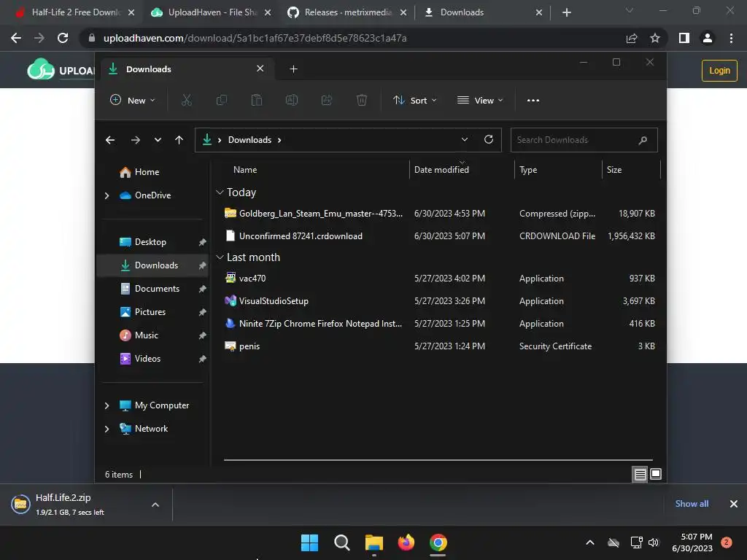Screen dimensions: 747x560
Task: Click the Share icon in Explorer toolbar
Action: pos(327,100)
